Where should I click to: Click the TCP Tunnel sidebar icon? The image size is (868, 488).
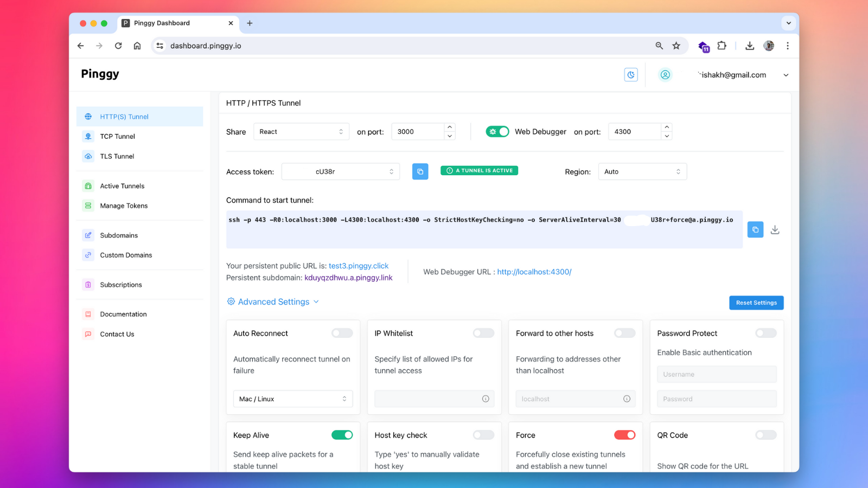tap(88, 136)
